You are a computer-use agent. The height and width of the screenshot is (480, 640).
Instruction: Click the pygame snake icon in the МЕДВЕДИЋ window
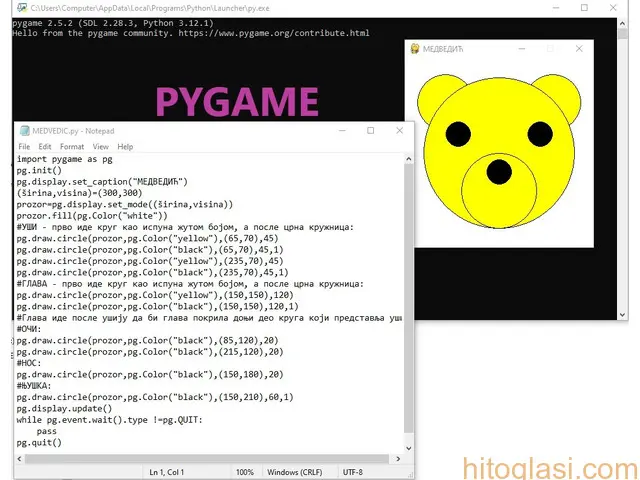point(414,49)
